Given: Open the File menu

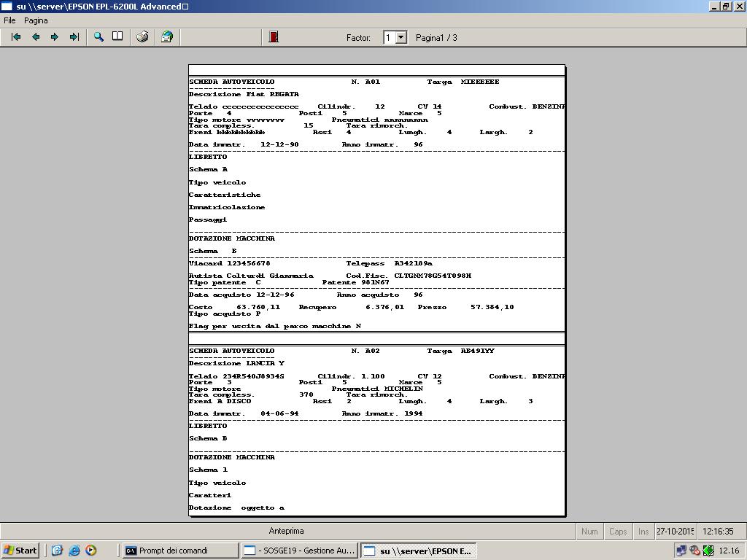Looking at the screenshot, I should (x=9, y=20).
